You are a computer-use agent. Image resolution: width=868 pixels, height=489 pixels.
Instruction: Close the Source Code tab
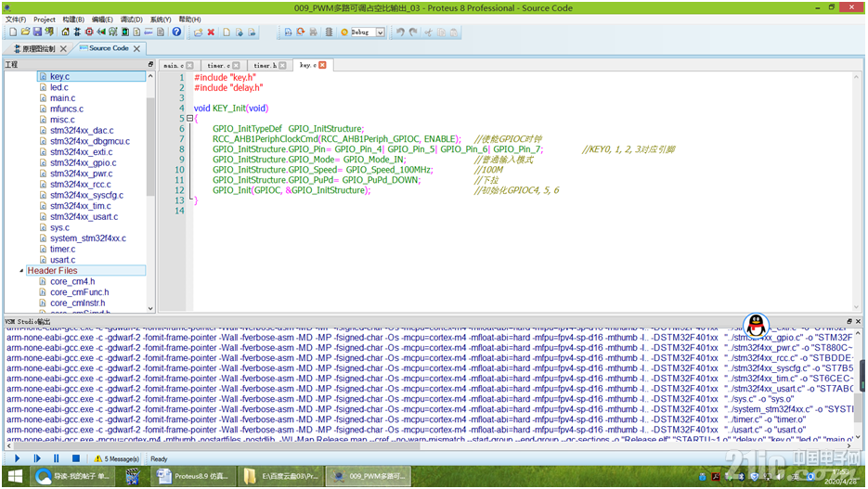(x=136, y=48)
